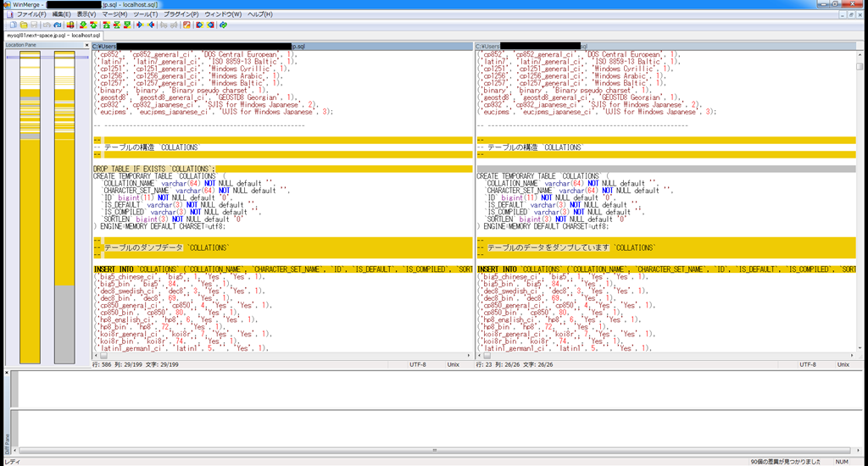Click the Redo toolbar icon
This screenshot has width=868, height=466.
tap(58, 25)
